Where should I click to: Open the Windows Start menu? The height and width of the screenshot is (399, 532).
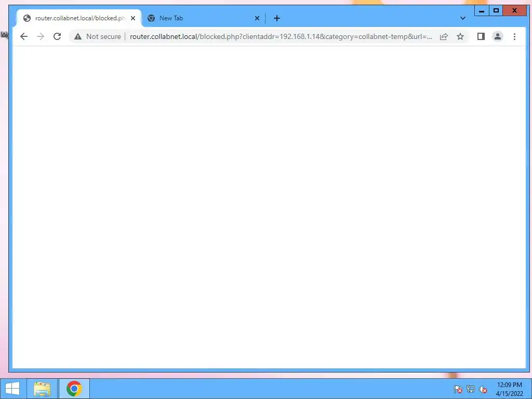[12, 389]
